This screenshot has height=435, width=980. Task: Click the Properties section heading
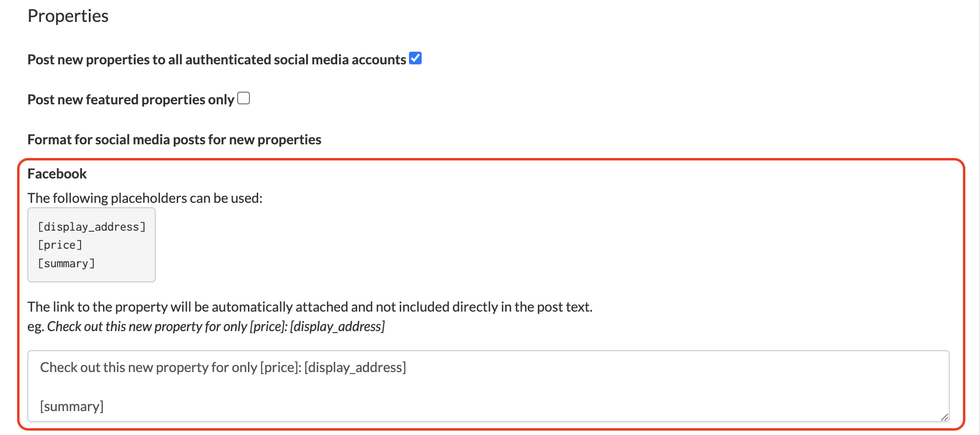tap(68, 16)
